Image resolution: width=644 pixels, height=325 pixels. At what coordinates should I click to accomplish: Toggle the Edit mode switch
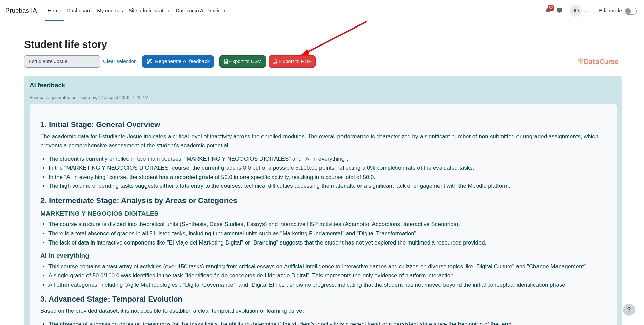click(630, 11)
